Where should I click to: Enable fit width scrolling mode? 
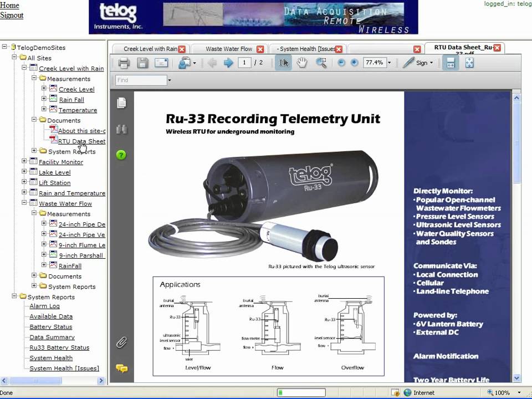pos(451,63)
